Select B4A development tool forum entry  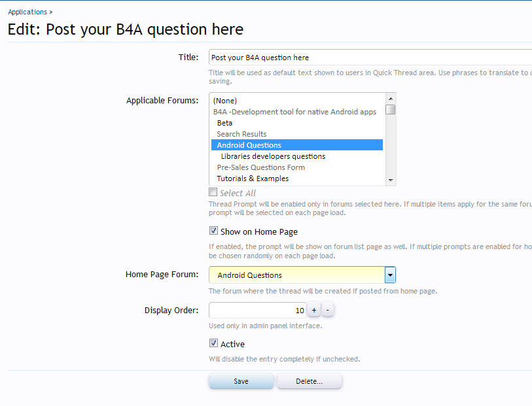tap(294, 112)
